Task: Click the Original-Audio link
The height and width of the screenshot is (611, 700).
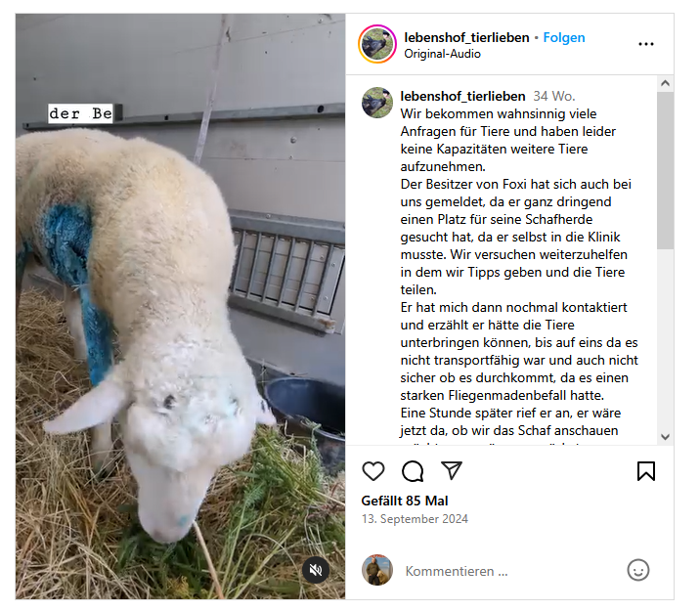Action: coord(443,54)
